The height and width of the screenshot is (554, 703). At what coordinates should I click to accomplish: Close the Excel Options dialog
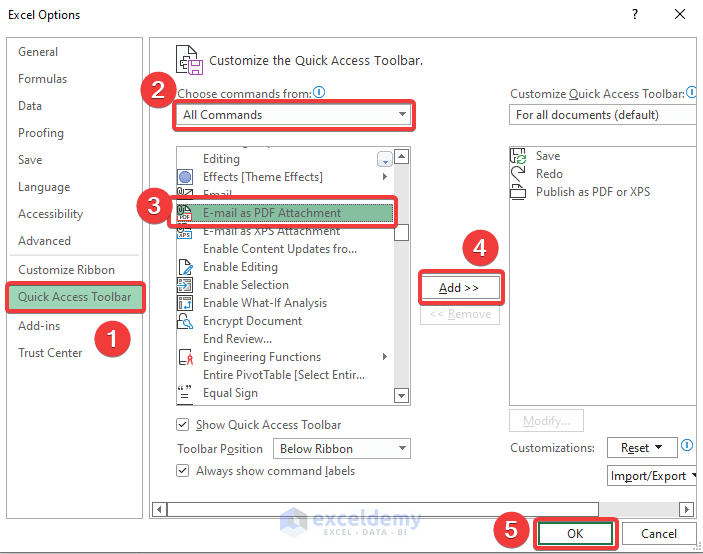pos(680,14)
